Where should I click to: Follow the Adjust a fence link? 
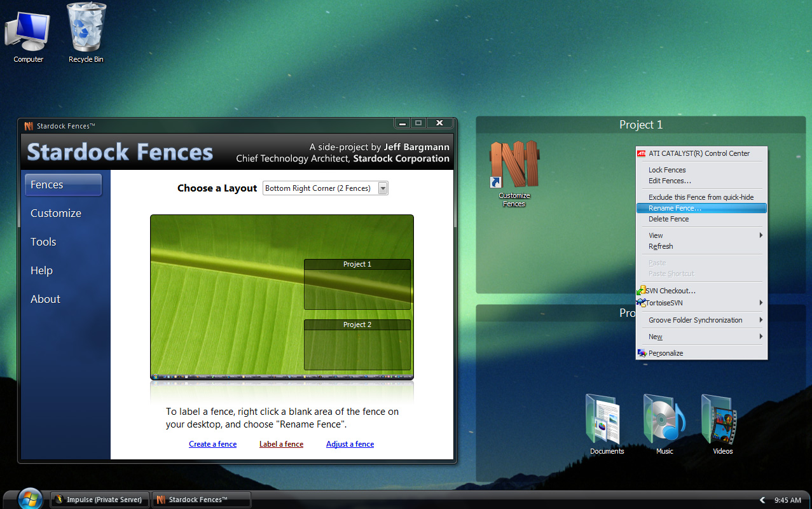click(x=350, y=444)
